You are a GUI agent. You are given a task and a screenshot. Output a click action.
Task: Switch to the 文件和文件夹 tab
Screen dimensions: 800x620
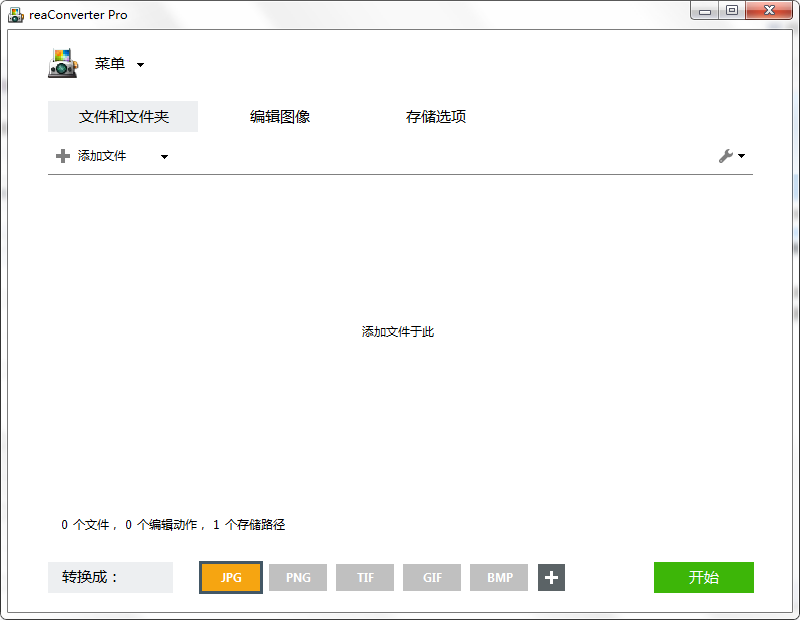click(x=123, y=117)
